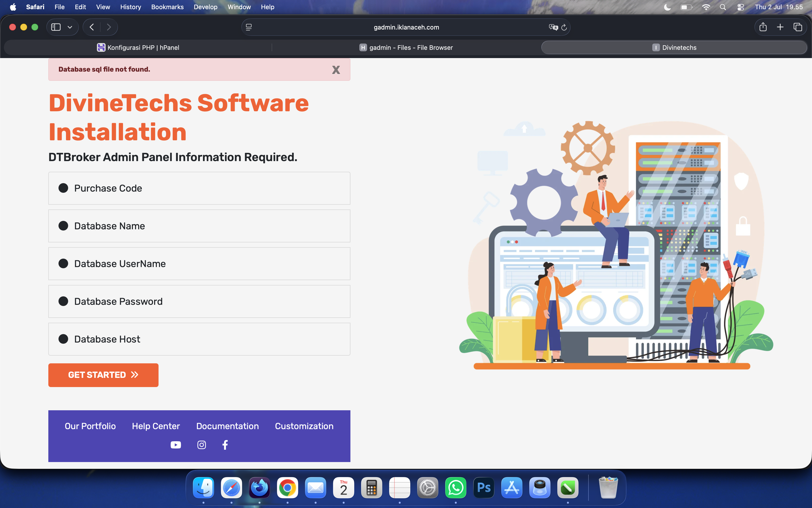Screen dimensions: 812x508
Task: Select the Database UserName field
Action: coord(199,264)
